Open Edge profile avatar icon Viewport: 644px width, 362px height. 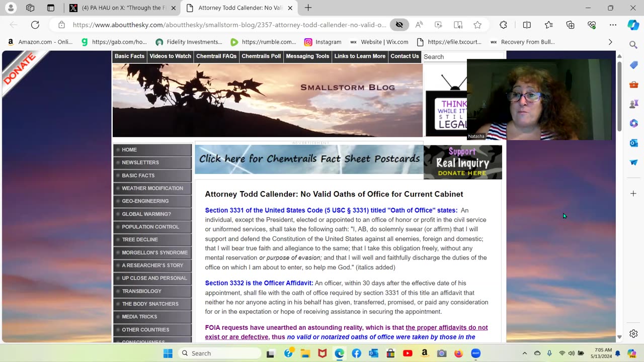point(11,8)
